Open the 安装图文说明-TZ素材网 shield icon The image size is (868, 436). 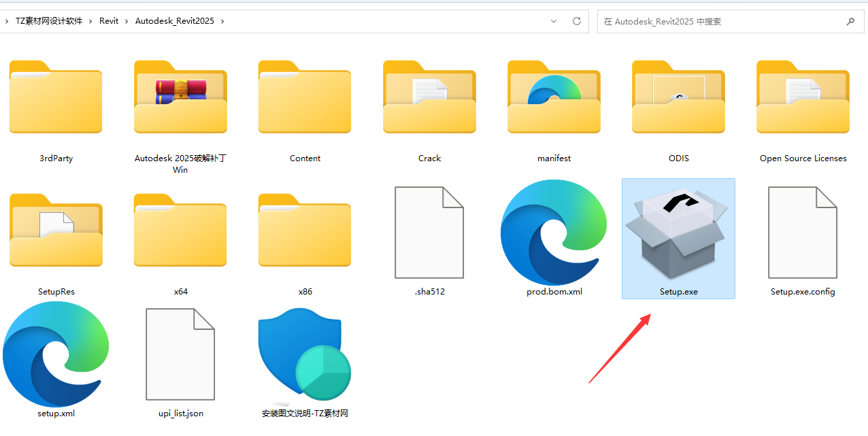[x=305, y=356]
